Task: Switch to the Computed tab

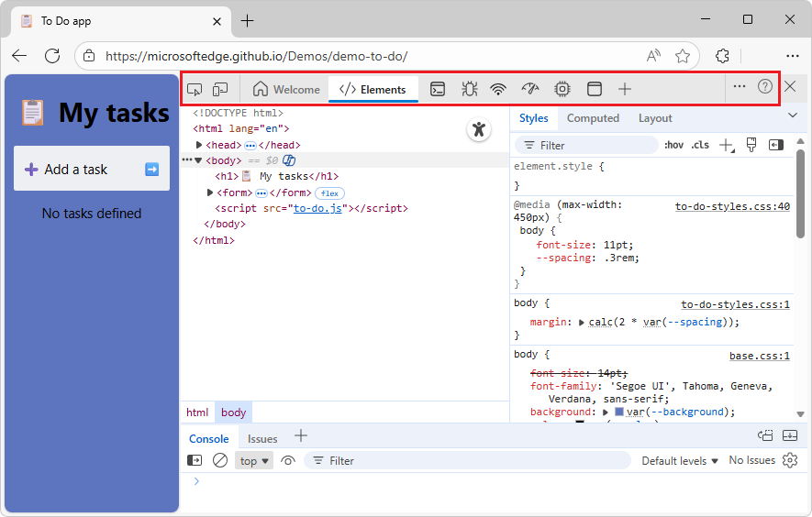Action: tap(593, 118)
